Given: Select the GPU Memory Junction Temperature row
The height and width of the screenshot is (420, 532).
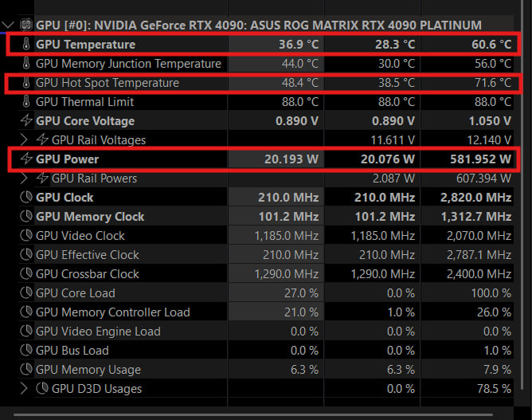Looking at the screenshot, I should click(260, 64).
